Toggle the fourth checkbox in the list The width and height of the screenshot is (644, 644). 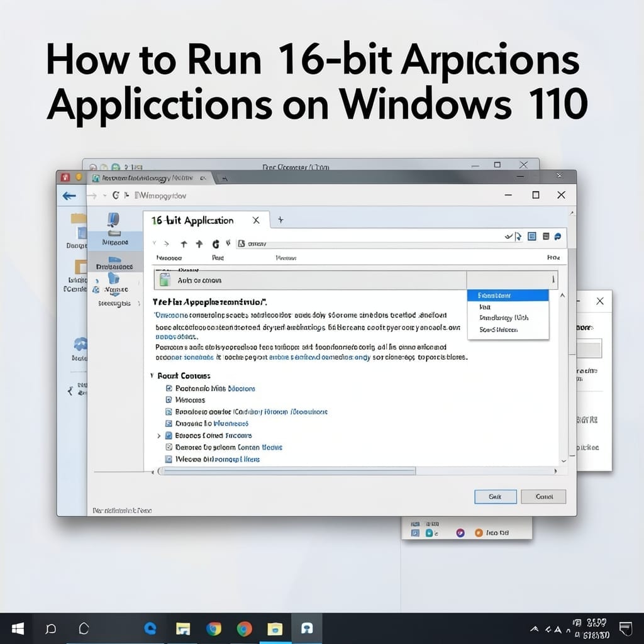pos(169,423)
